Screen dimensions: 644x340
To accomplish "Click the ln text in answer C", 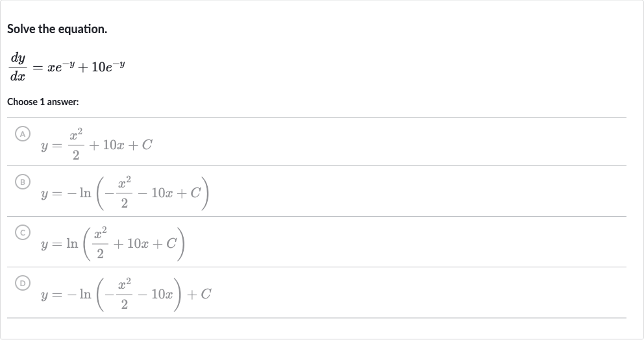I will click(72, 243).
